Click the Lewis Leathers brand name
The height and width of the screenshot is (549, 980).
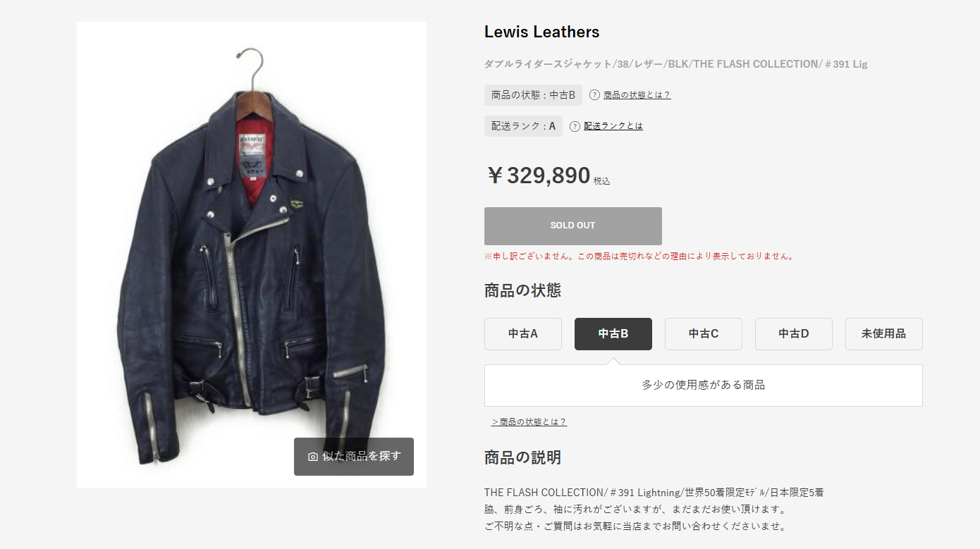point(541,32)
